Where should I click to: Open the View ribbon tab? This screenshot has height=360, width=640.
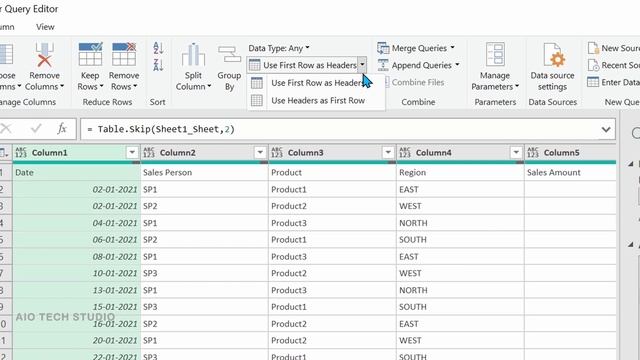(45, 27)
